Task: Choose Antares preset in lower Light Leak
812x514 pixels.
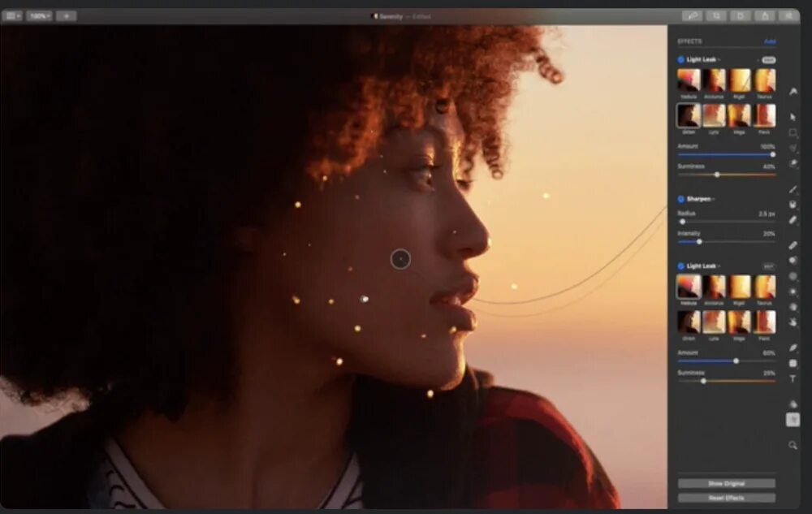Action: click(x=714, y=287)
